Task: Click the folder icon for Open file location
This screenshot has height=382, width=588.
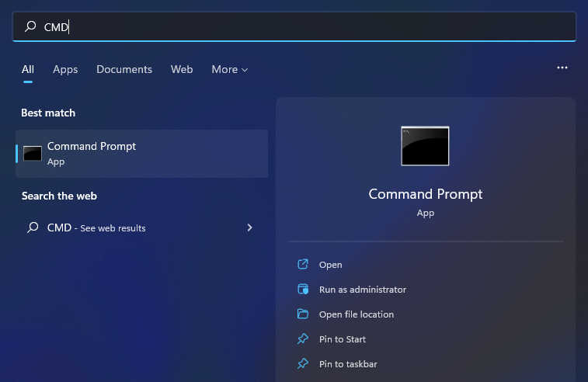Action: tap(303, 314)
